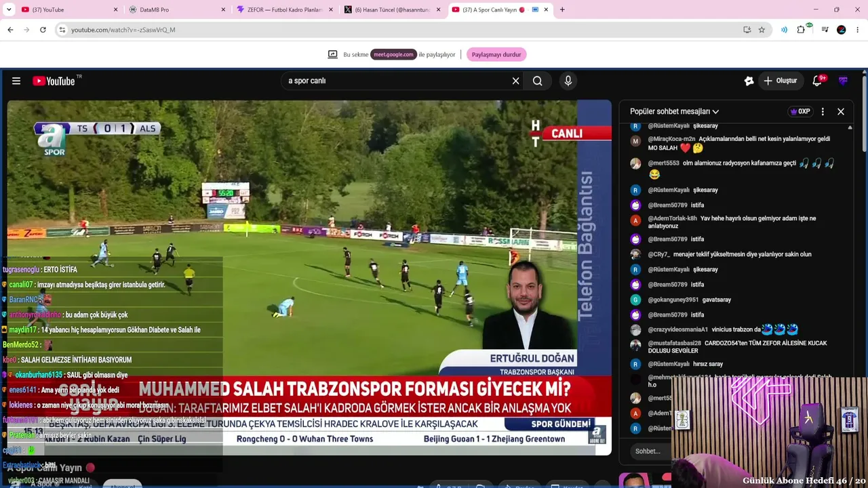
Task: Open the Chrome profile avatar
Action: click(842, 30)
